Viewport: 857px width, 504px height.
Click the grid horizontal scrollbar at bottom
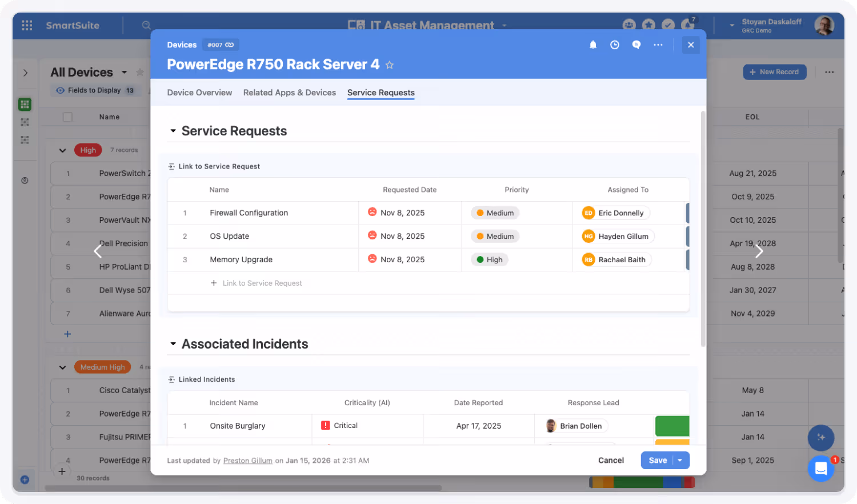(x=243, y=489)
